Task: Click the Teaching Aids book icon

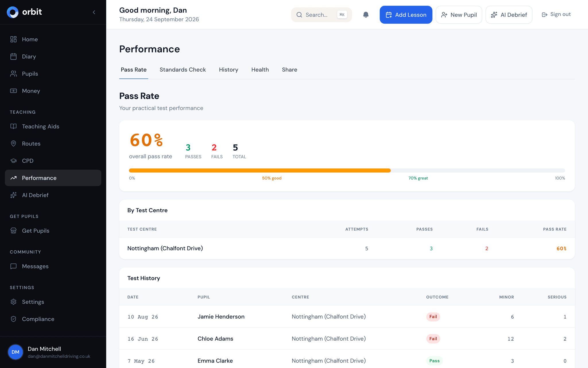Action: click(x=13, y=126)
